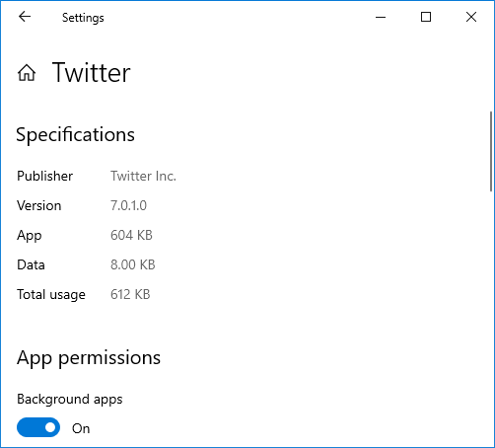Click the 612 KB total usage value
The width and height of the screenshot is (495, 448).
130,294
